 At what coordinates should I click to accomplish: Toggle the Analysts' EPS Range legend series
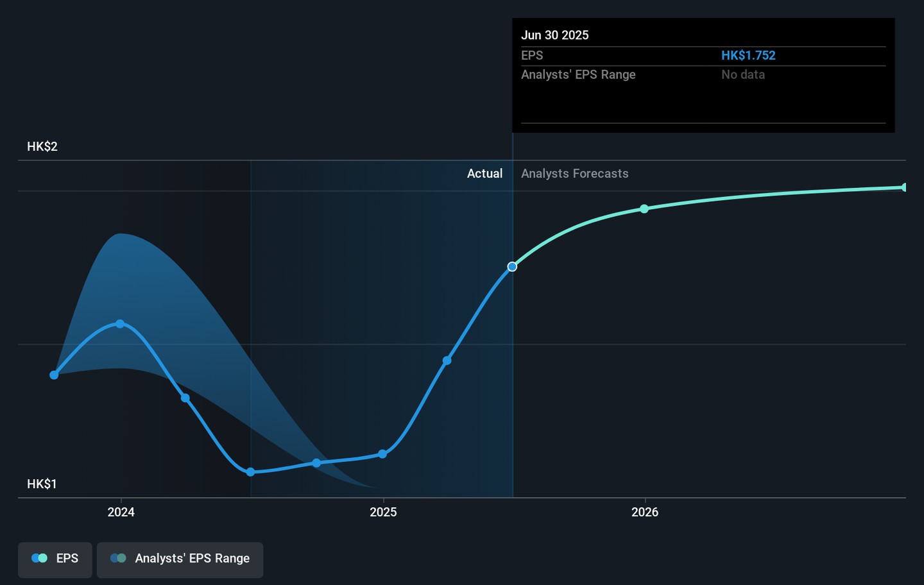180,559
